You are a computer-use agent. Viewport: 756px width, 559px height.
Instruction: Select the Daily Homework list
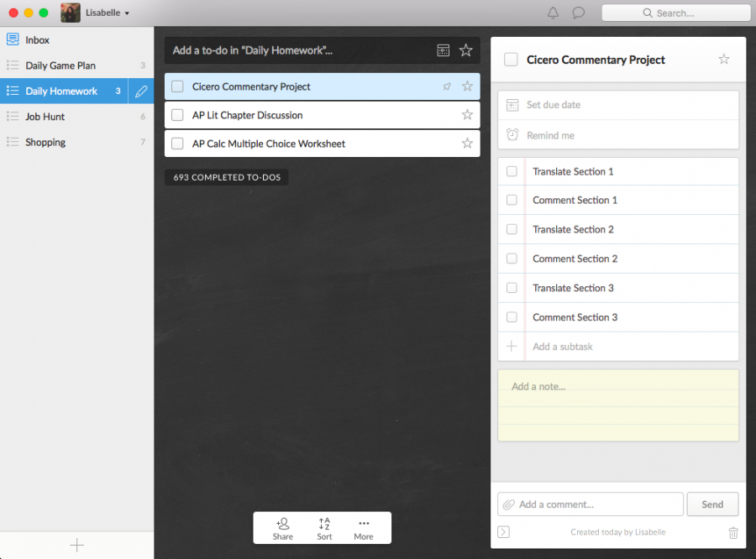(x=64, y=91)
